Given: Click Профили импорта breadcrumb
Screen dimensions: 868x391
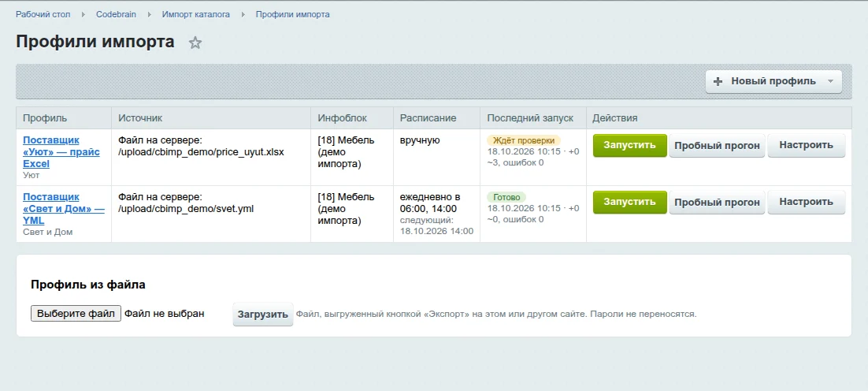Looking at the screenshot, I should 292,14.
